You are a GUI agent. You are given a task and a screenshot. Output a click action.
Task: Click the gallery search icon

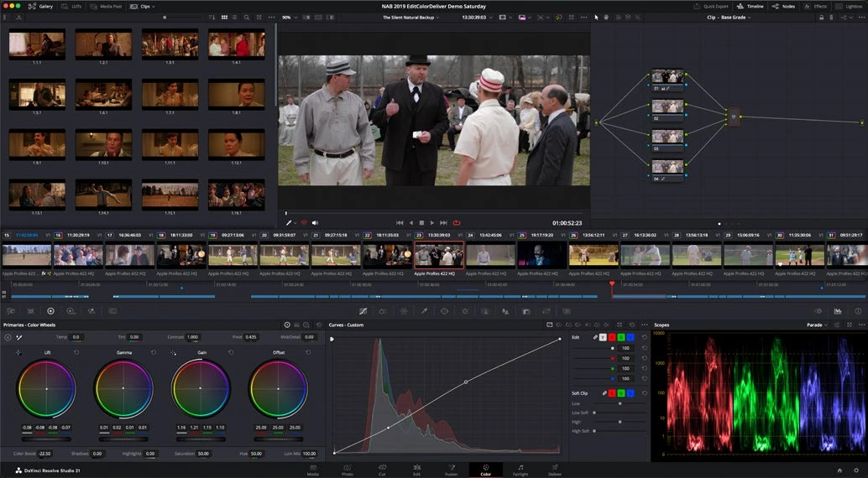(x=247, y=17)
